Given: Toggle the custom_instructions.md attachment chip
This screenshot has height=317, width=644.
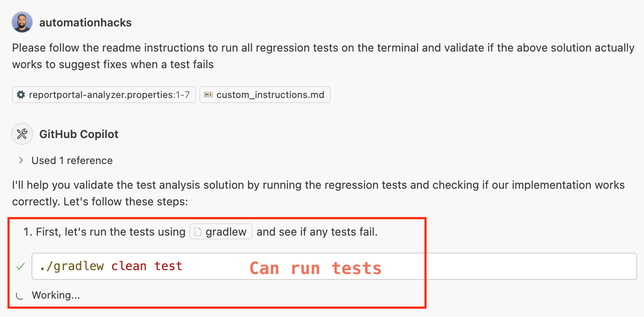Looking at the screenshot, I should pos(264,95).
